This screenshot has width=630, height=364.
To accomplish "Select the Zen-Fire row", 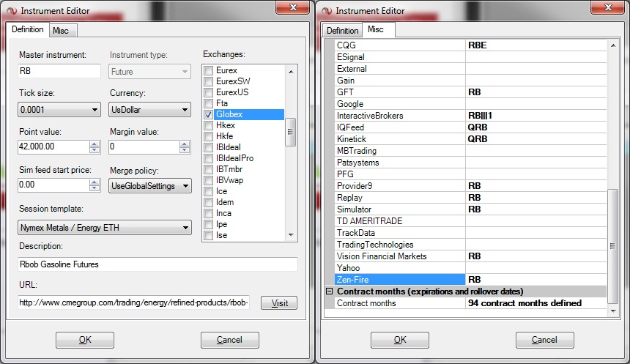I will (x=470, y=280).
